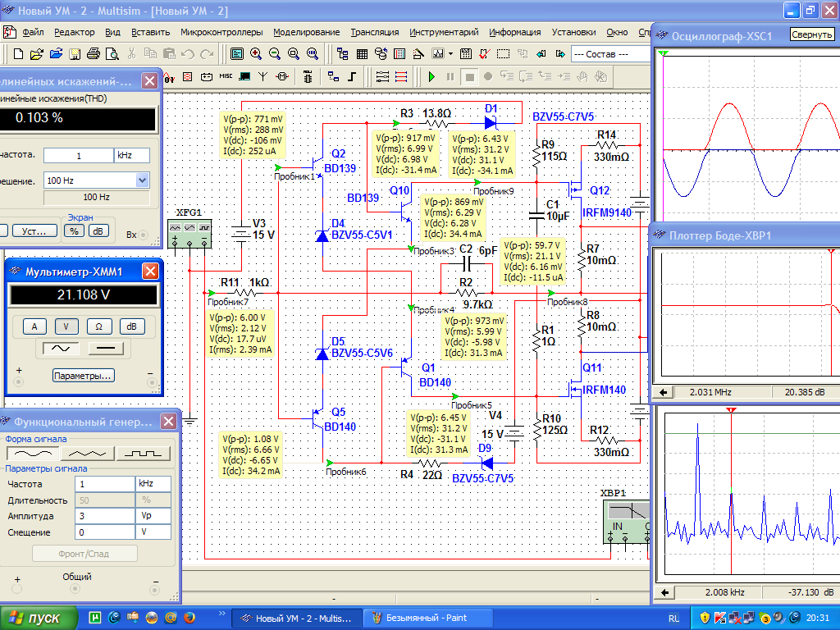Click the Save file toolbar icon
The width and height of the screenshot is (840, 630).
tap(75, 53)
